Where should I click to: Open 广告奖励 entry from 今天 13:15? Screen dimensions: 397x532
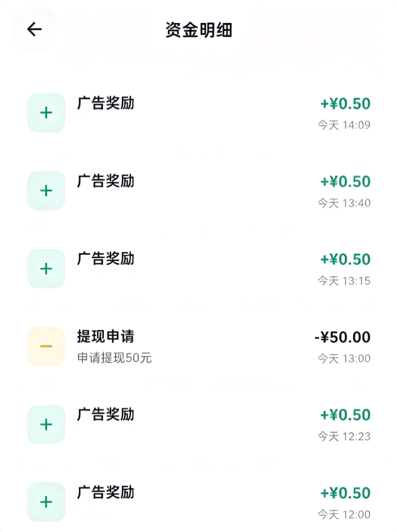click(x=105, y=259)
